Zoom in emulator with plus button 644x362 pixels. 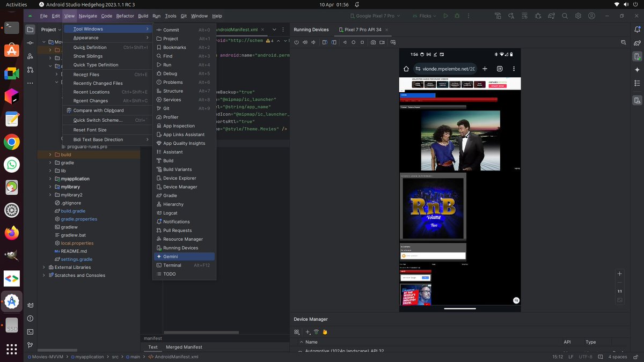point(620,274)
